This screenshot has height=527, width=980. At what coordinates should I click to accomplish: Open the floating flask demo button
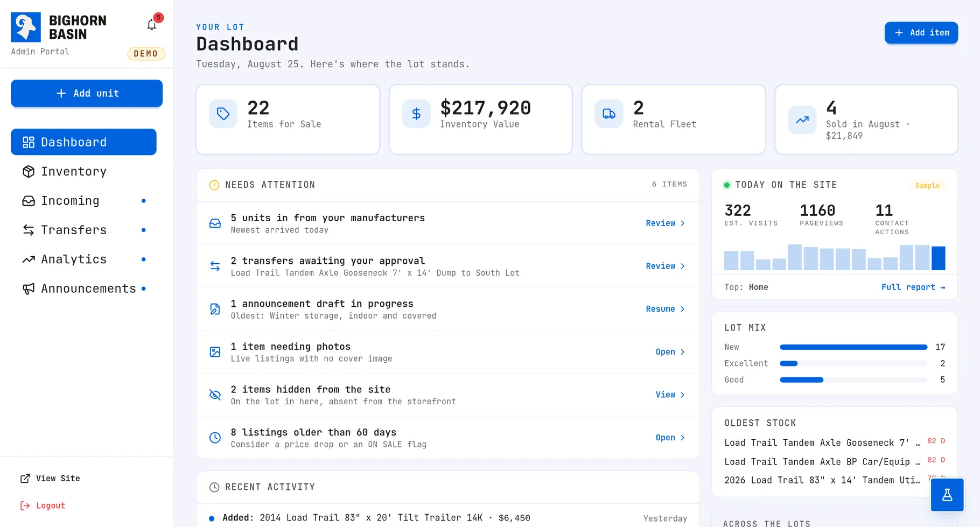click(947, 495)
